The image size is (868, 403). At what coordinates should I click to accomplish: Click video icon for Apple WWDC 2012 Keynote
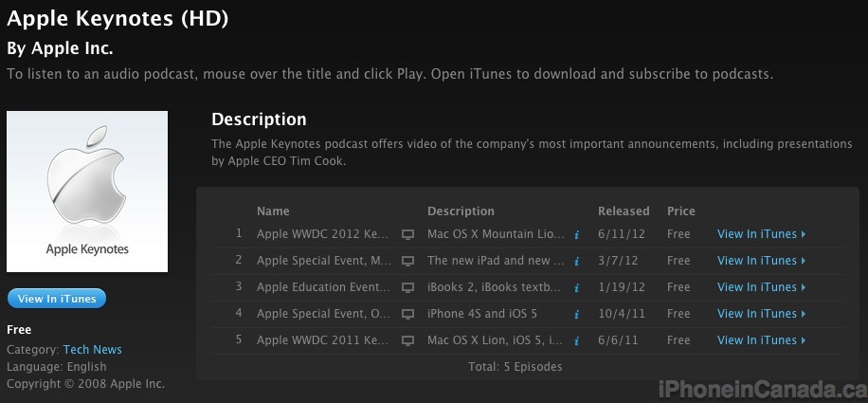pyautogui.click(x=407, y=235)
